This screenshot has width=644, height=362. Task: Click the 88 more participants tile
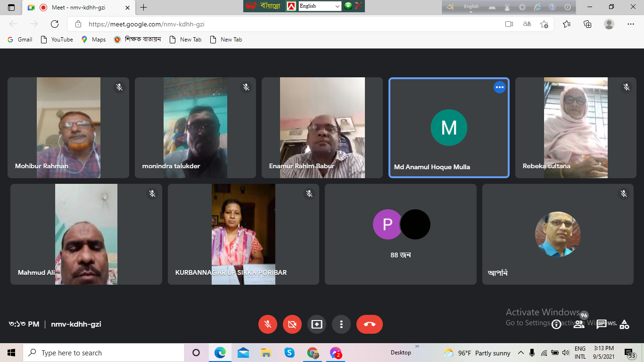tap(401, 234)
